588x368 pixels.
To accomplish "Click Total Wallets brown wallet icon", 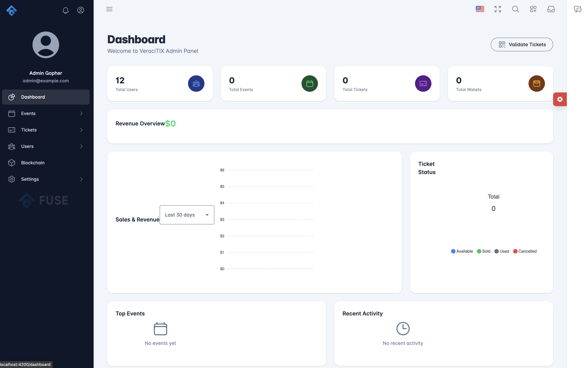I will (x=537, y=84).
